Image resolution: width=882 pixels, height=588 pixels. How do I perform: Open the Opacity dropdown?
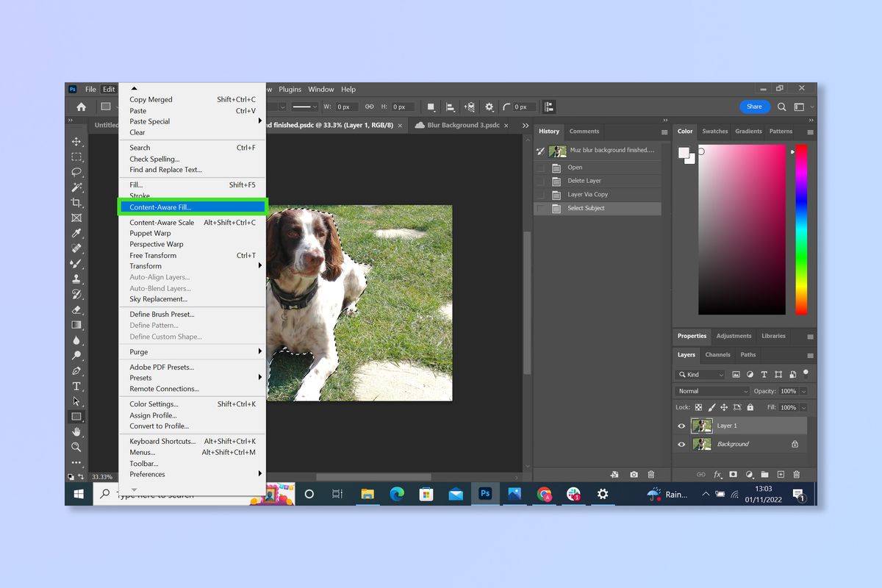pyautogui.click(x=803, y=391)
